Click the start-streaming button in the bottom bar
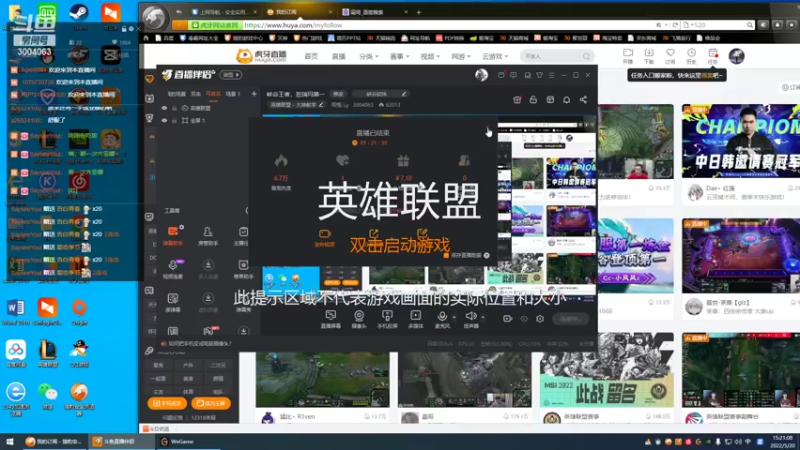 [x=571, y=319]
